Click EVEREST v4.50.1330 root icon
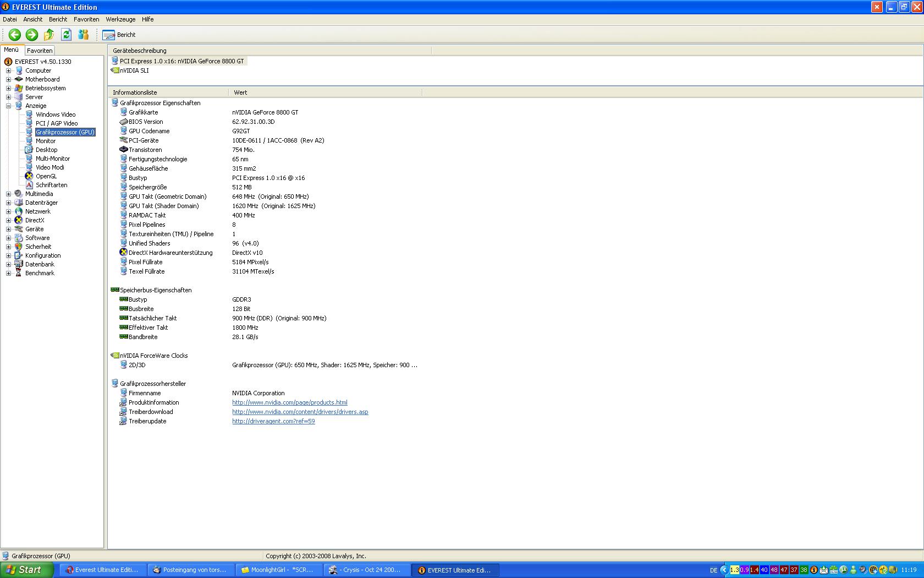 click(8, 62)
